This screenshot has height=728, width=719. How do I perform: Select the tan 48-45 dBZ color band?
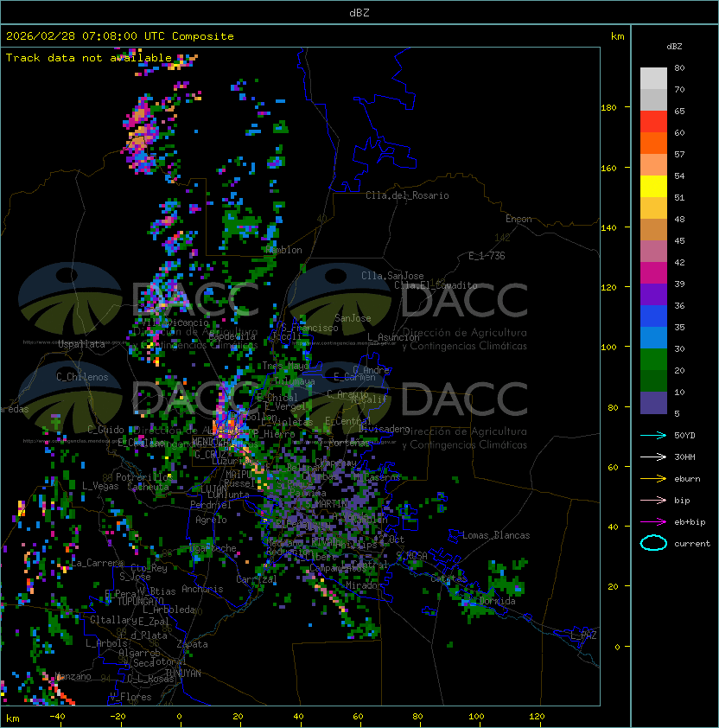pos(653,230)
